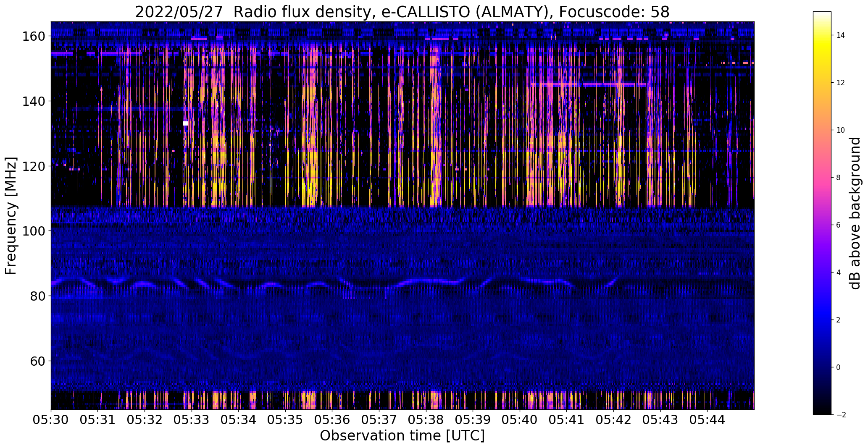Click the 100 frequency tick label
Viewport: 868px width, 448px height.
[x=33, y=231]
